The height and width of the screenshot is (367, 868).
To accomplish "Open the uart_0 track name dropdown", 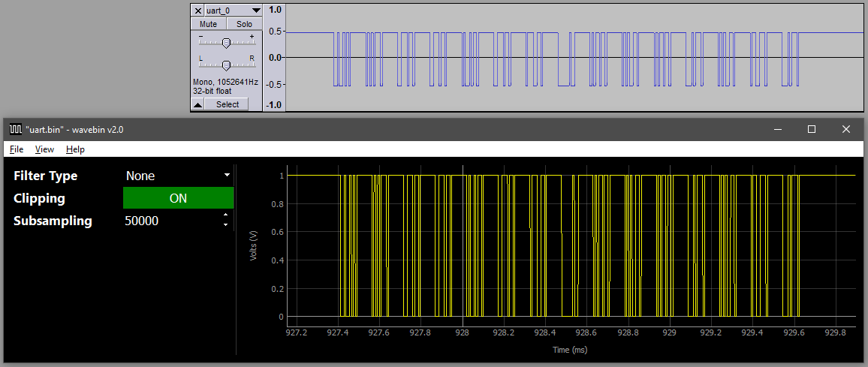I will point(256,11).
